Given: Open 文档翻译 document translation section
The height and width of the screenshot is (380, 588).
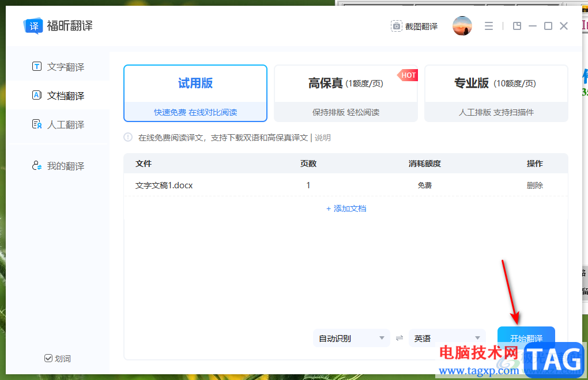Looking at the screenshot, I should tap(58, 96).
